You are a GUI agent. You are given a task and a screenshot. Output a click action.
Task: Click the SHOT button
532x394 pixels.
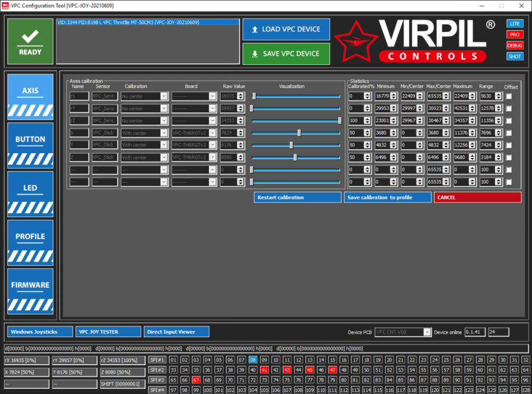coord(514,56)
